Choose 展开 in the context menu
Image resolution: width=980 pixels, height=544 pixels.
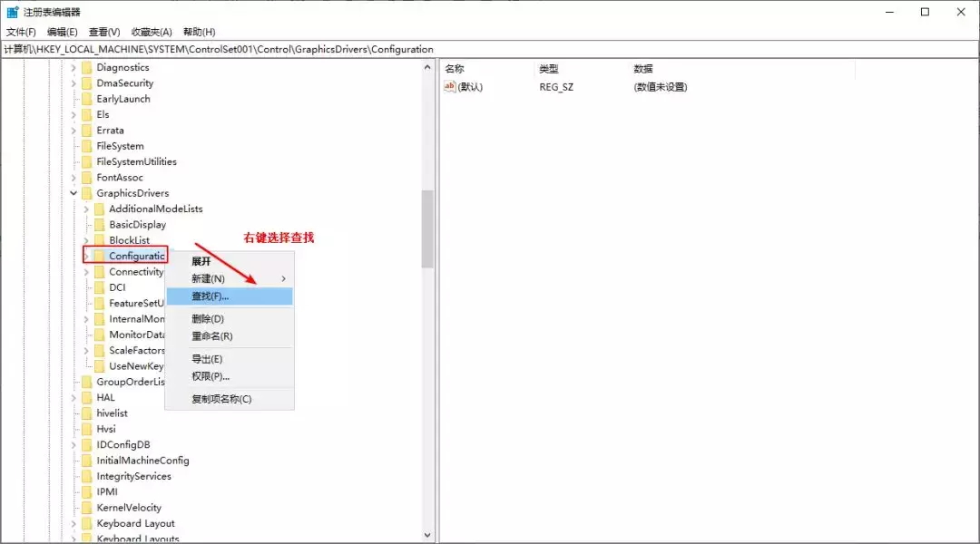click(230, 261)
